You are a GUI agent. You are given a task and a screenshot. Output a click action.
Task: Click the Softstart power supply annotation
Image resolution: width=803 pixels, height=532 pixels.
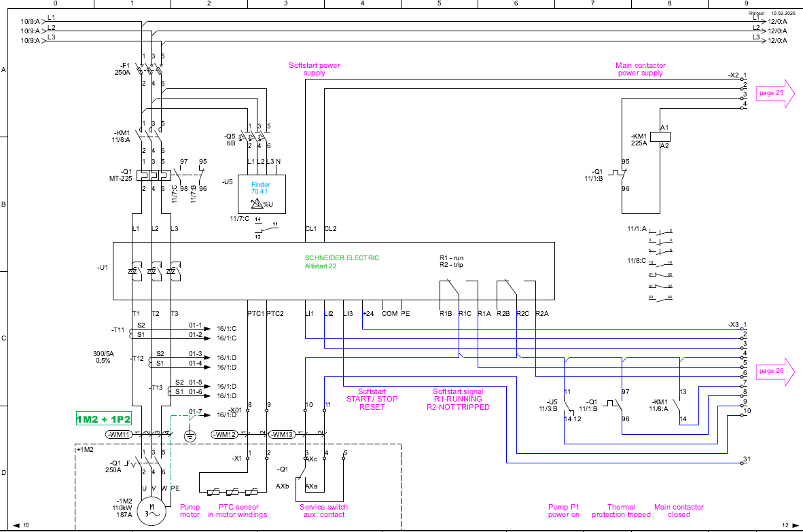tap(314, 69)
